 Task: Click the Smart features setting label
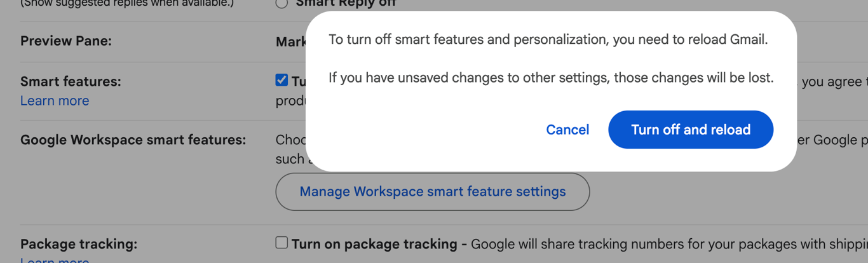pos(71,81)
